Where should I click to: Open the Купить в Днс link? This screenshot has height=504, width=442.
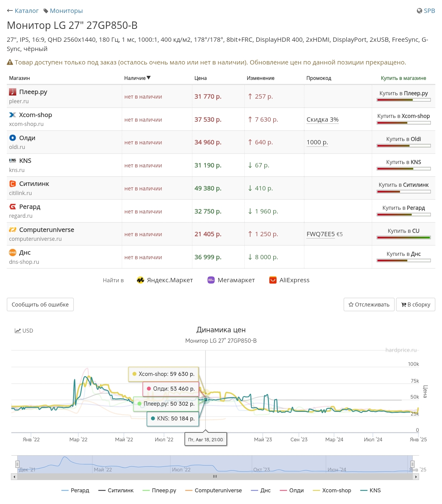[404, 254]
